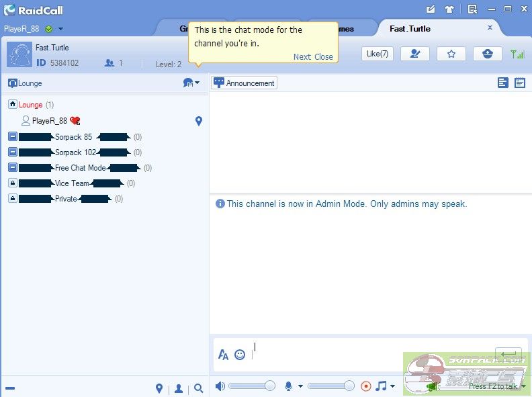Open the emoticon smiley picker
Image resolution: width=532 pixels, height=397 pixels.
pos(240,355)
